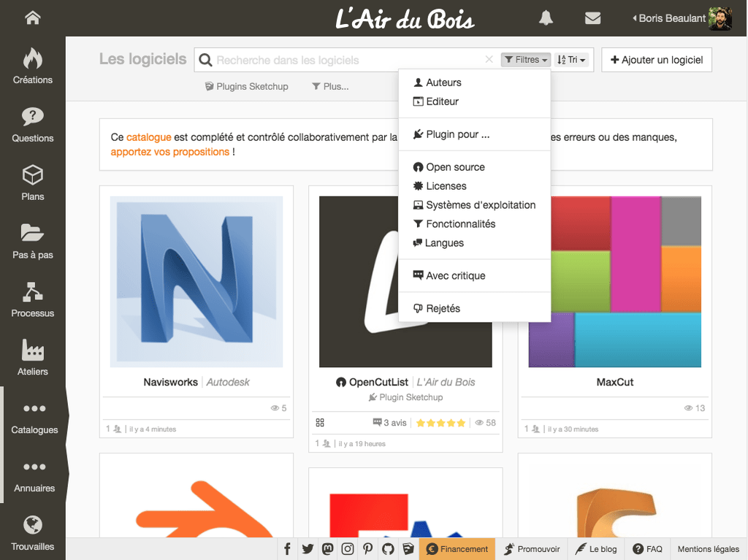The image size is (748, 560).
Task: Open FAQ footer link
Action: coord(647,549)
